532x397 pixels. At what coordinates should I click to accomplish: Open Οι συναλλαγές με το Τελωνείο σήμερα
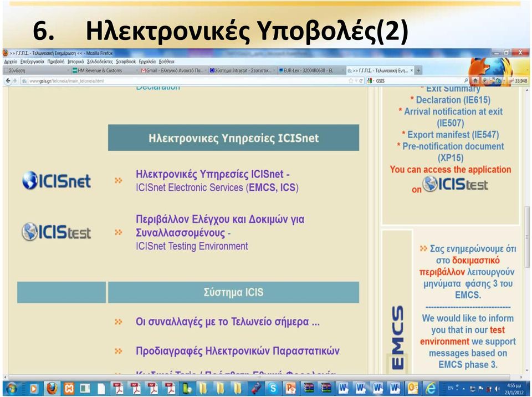coord(227,321)
